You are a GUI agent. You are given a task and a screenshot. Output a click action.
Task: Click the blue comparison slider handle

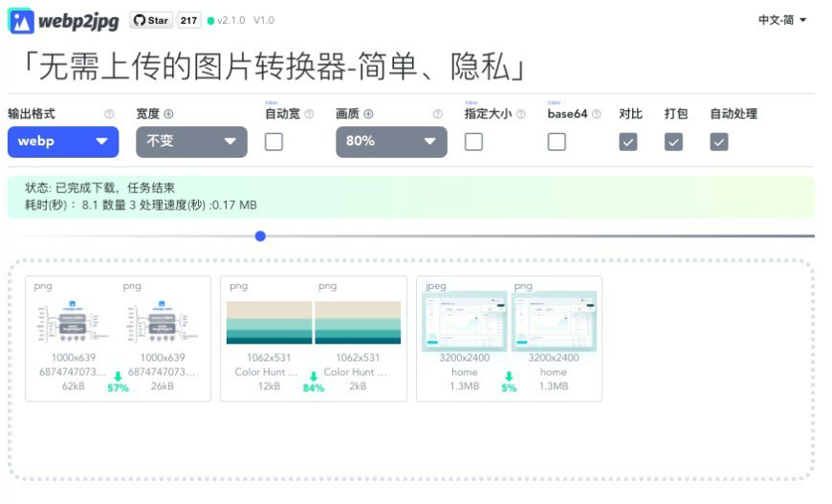(x=260, y=236)
